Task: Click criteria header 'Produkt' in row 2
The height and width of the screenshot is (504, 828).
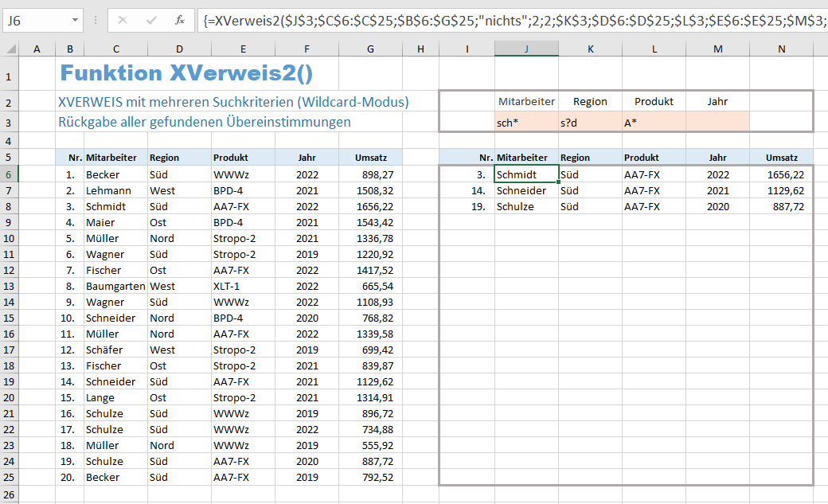Action: (x=654, y=101)
